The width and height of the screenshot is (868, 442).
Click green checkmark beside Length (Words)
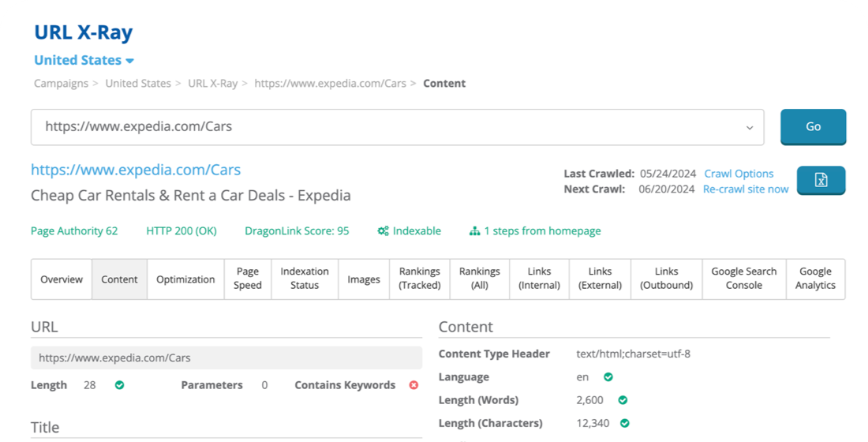point(623,400)
